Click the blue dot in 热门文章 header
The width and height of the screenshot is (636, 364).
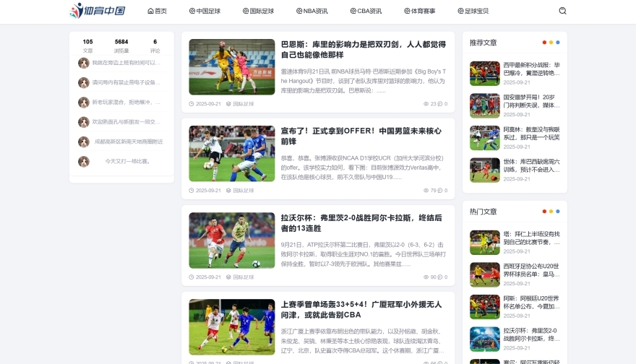[x=558, y=211]
